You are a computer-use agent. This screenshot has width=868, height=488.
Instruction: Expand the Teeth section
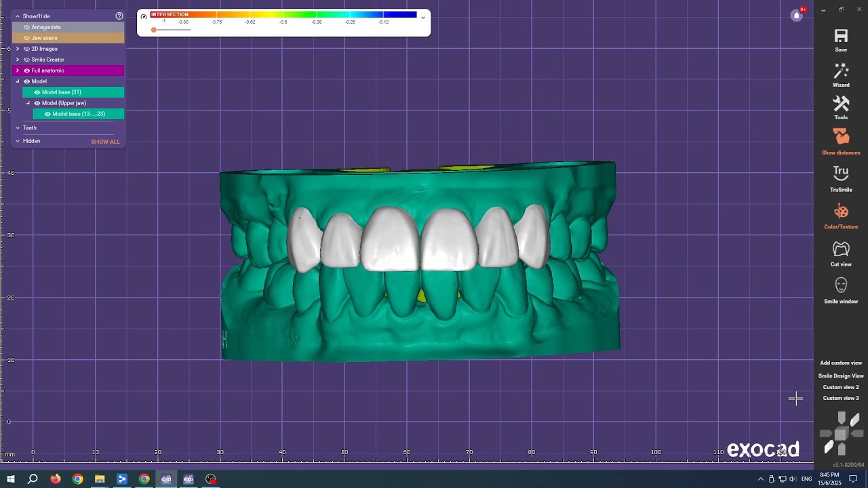point(18,127)
